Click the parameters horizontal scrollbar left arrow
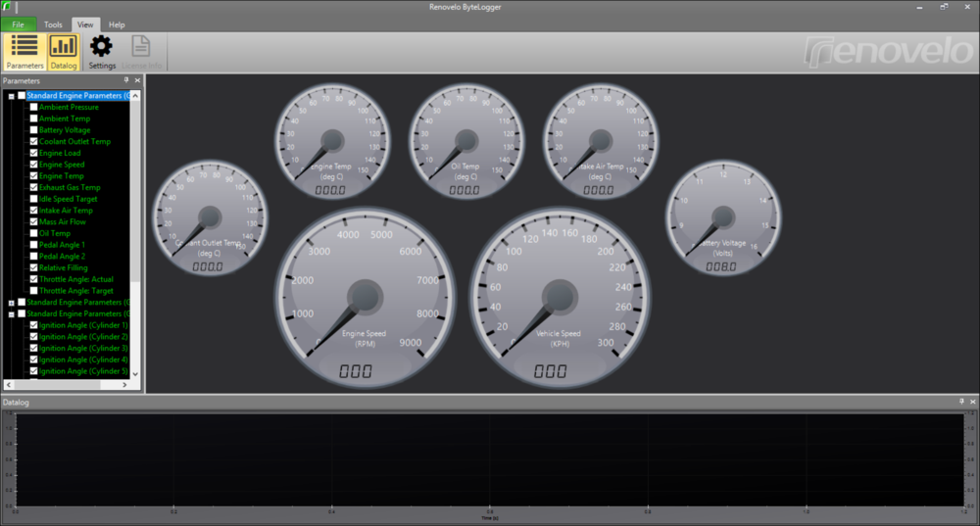 [x=8, y=385]
